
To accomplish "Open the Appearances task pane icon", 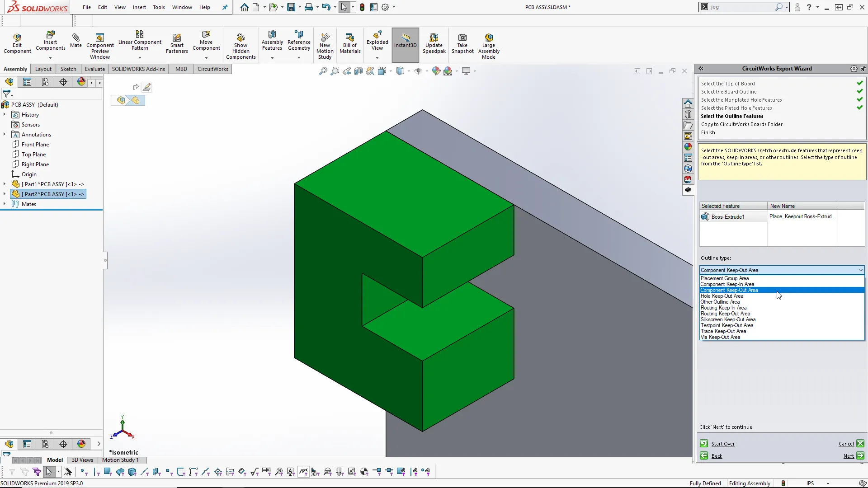I will coord(688,147).
